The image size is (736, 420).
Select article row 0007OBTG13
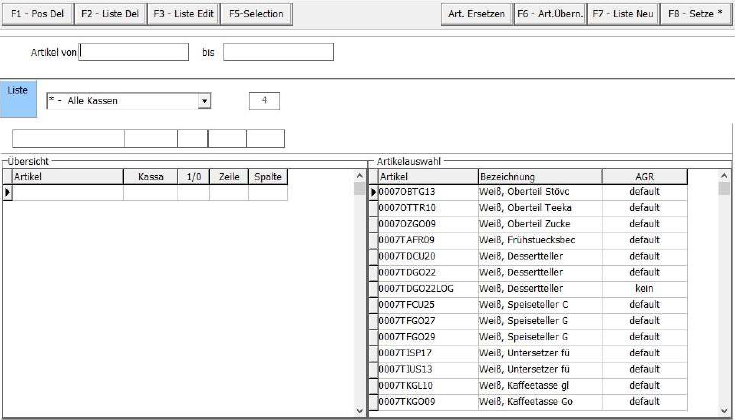pyautogui.click(x=427, y=192)
